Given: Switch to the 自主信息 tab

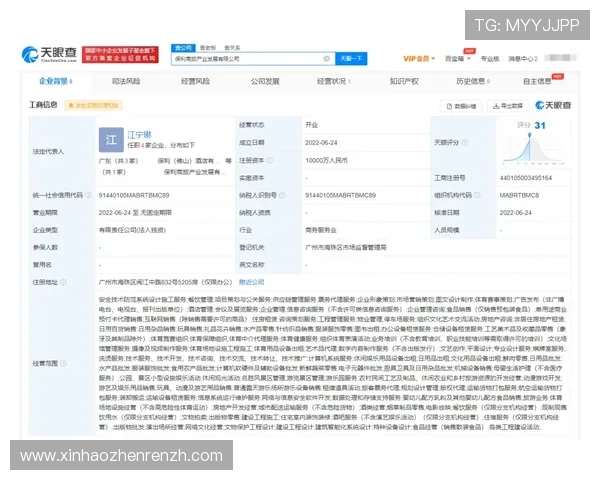Looking at the screenshot, I should 537,81.
